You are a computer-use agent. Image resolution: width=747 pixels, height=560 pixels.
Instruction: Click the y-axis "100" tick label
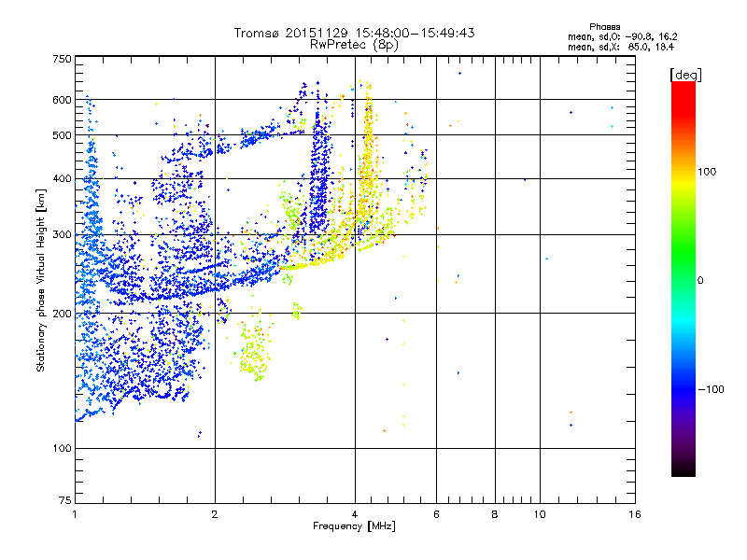62,448
